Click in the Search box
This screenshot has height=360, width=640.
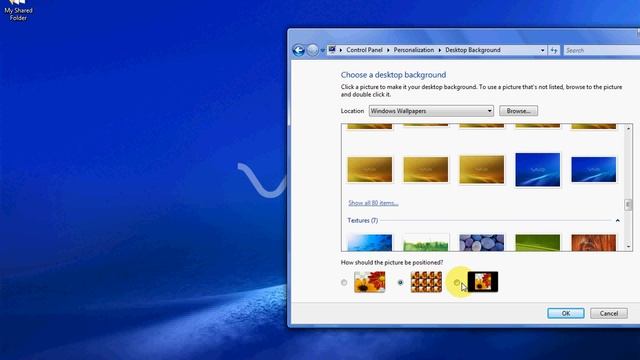coord(602,50)
